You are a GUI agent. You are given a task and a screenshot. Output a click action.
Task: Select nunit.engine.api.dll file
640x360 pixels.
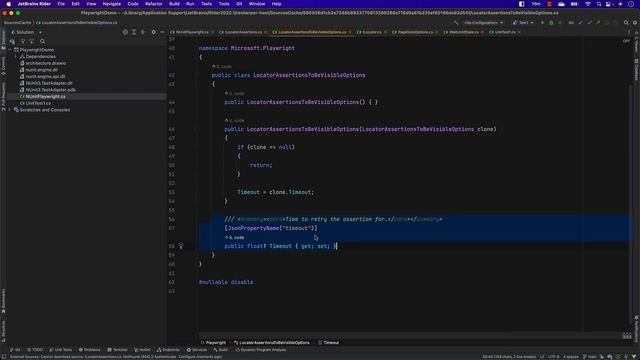(45, 76)
